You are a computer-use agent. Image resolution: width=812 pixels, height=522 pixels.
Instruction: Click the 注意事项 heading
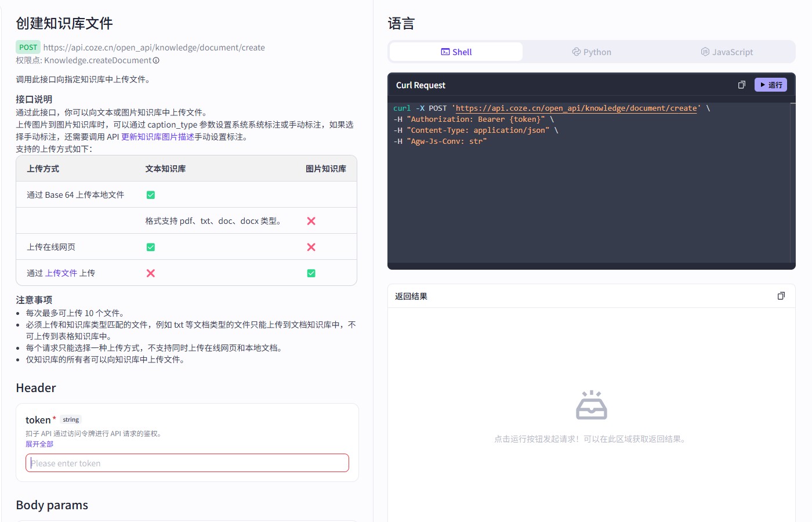point(34,300)
